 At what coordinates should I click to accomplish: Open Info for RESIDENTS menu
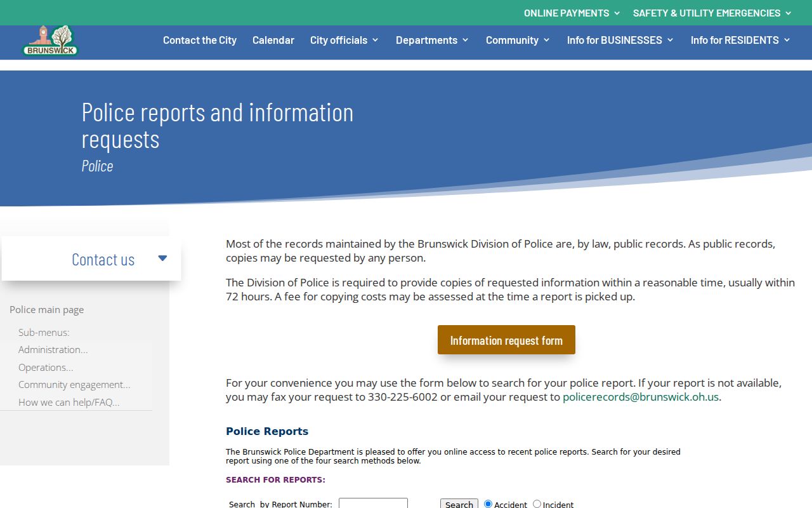[x=735, y=40]
